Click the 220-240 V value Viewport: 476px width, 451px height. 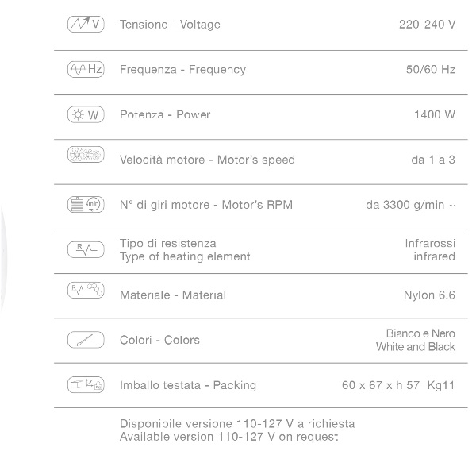[x=427, y=25]
